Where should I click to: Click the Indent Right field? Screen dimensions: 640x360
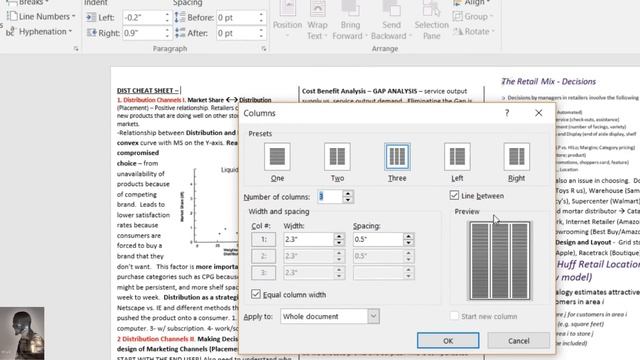143,33
